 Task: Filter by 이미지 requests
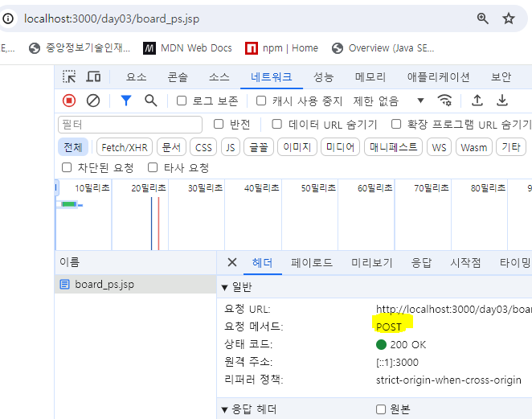click(x=297, y=147)
